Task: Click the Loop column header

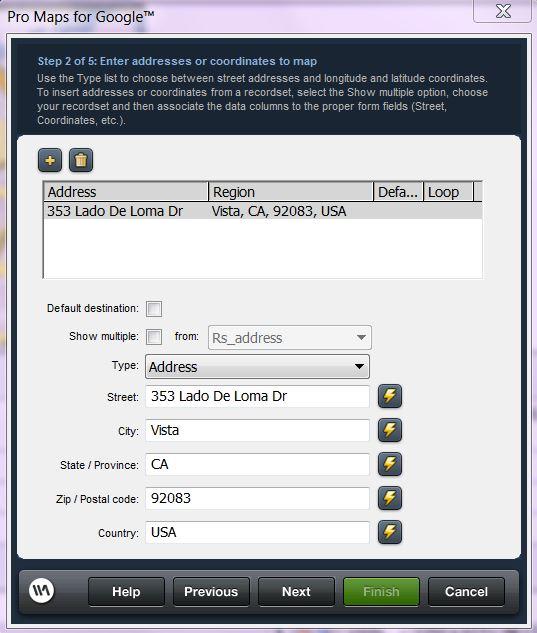Action: pyautogui.click(x=448, y=192)
